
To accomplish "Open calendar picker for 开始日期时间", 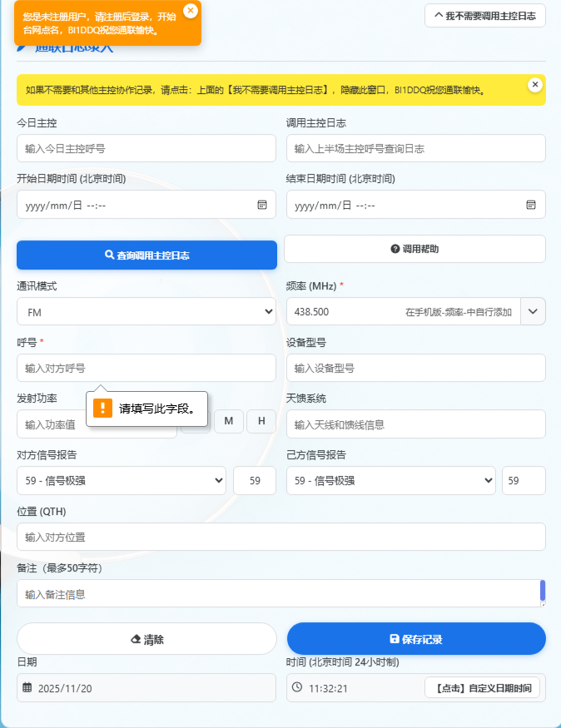I will (x=262, y=205).
